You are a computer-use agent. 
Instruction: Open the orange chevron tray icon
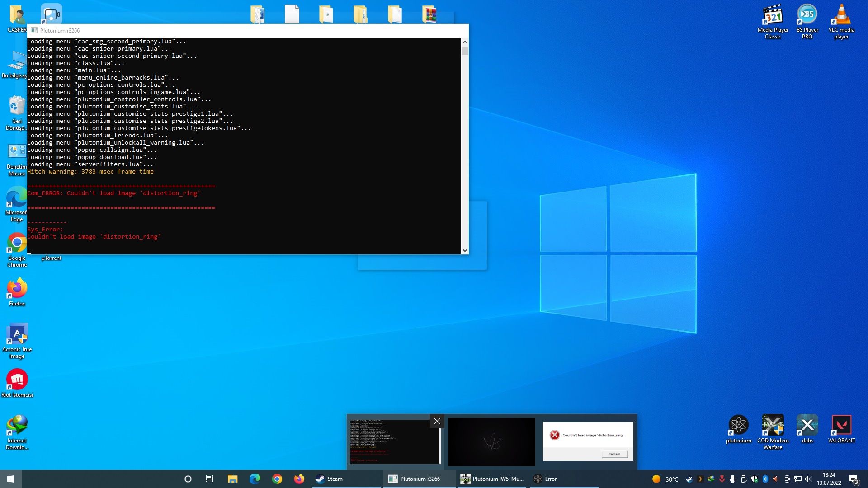point(700,479)
